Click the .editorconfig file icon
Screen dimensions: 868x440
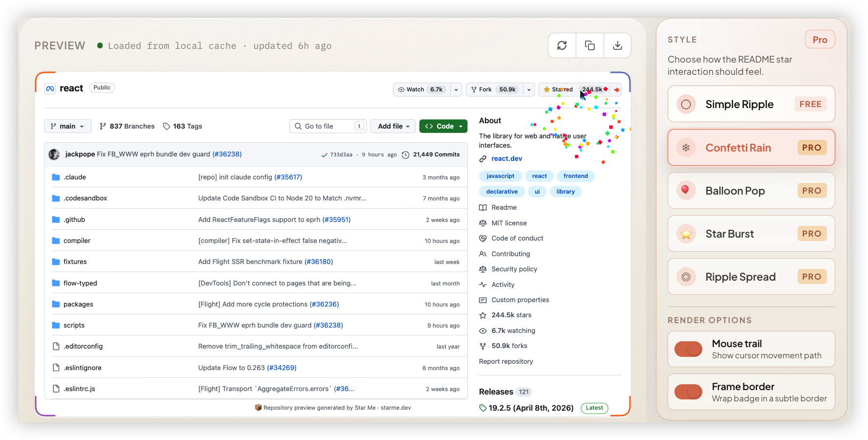click(x=56, y=346)
